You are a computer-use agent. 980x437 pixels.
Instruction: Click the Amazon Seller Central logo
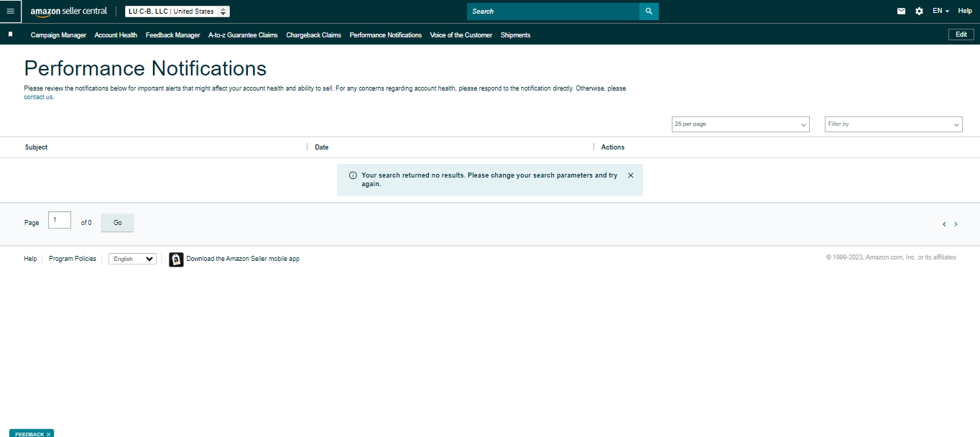(x=68, y=11)
